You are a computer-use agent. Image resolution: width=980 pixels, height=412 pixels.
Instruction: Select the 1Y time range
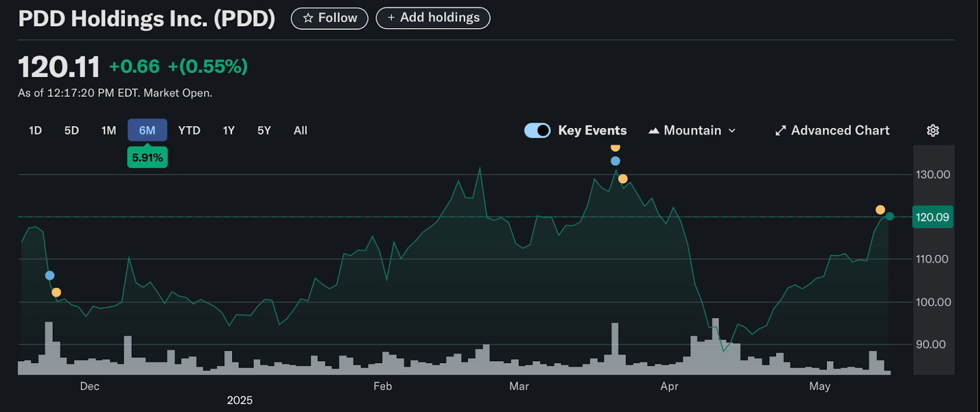tap(229, 130)
